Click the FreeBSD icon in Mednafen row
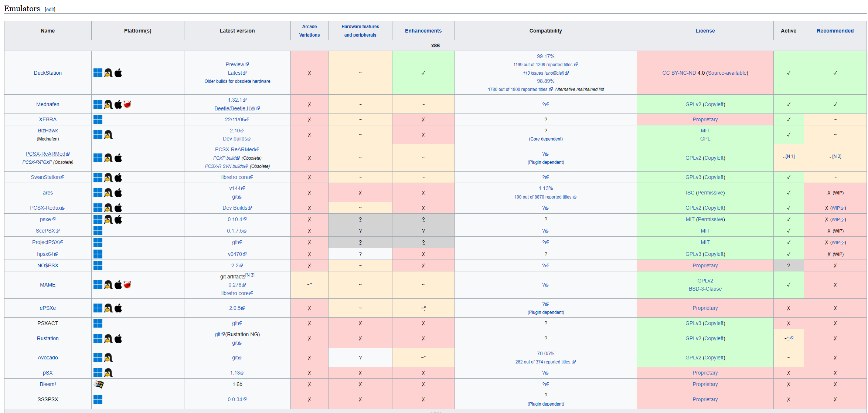Viewport: 868px width, 413px height. tap(127, 104)
